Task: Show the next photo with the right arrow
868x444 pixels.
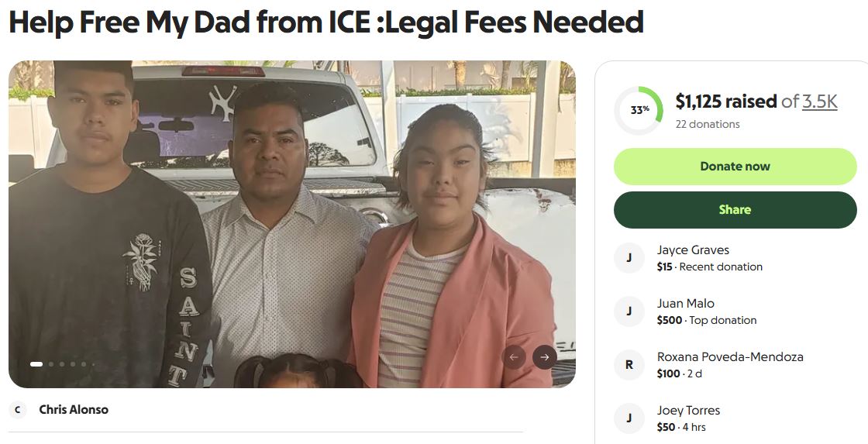Action: click(x=545, y=357)
